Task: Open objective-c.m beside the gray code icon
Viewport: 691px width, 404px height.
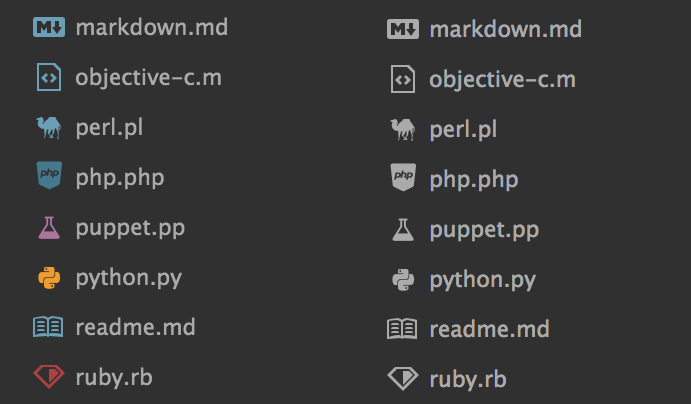Action: (502, 79)
